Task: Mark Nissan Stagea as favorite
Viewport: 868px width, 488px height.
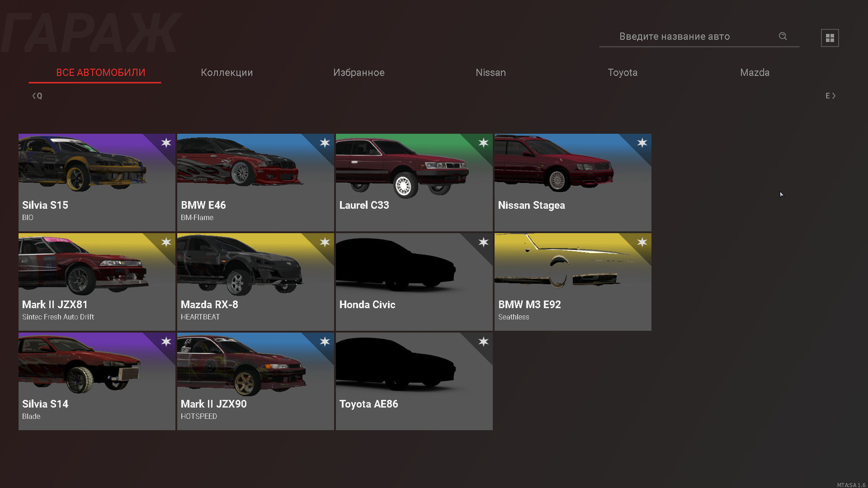Action: coord(642,143)
